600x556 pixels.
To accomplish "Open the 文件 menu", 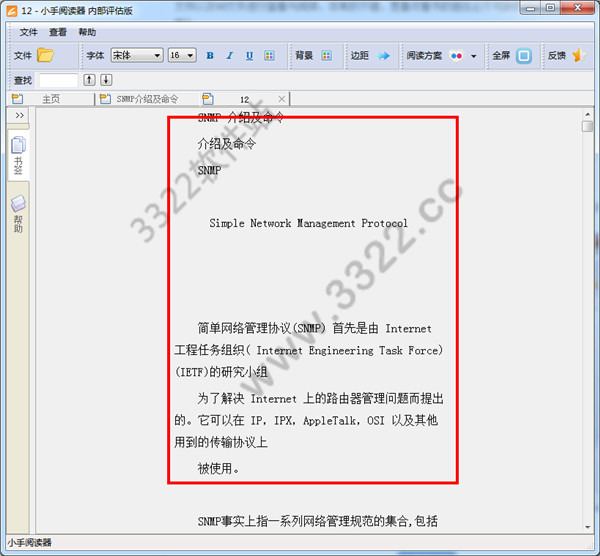I will point(28,32).
